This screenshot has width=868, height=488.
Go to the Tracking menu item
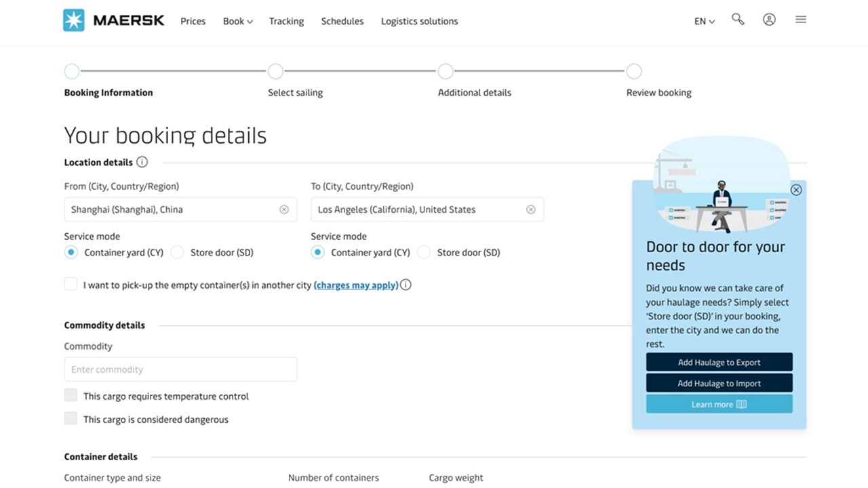286,21
